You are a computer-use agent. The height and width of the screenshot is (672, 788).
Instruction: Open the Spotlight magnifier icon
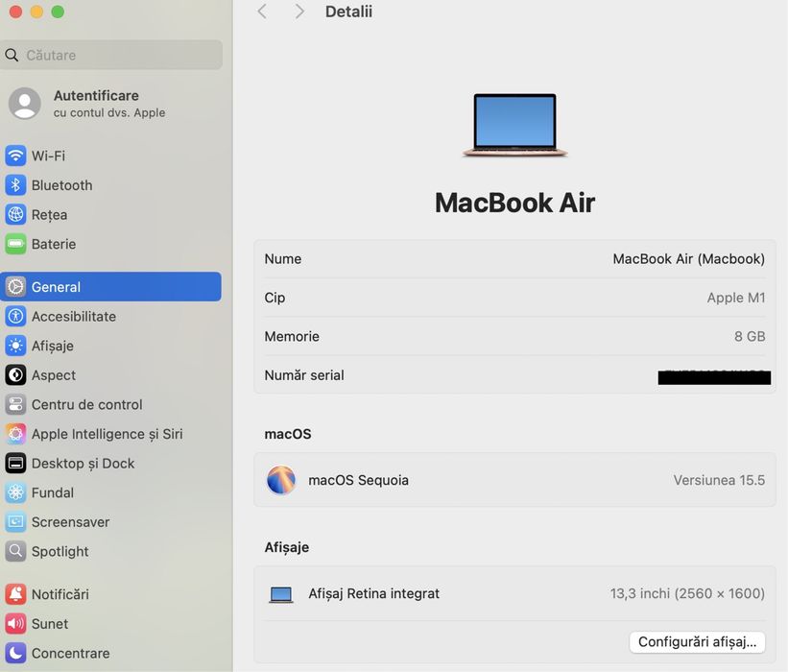pyautogui.click(x=15, y=551)
